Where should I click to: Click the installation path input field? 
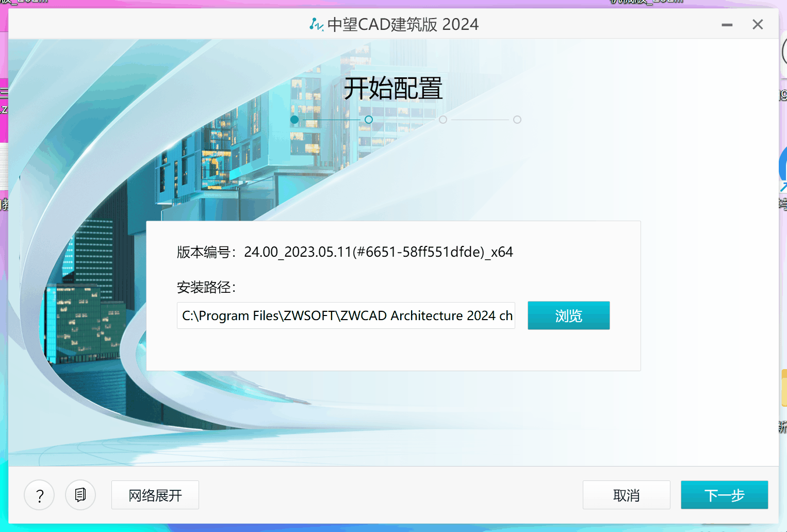[346, 315]
